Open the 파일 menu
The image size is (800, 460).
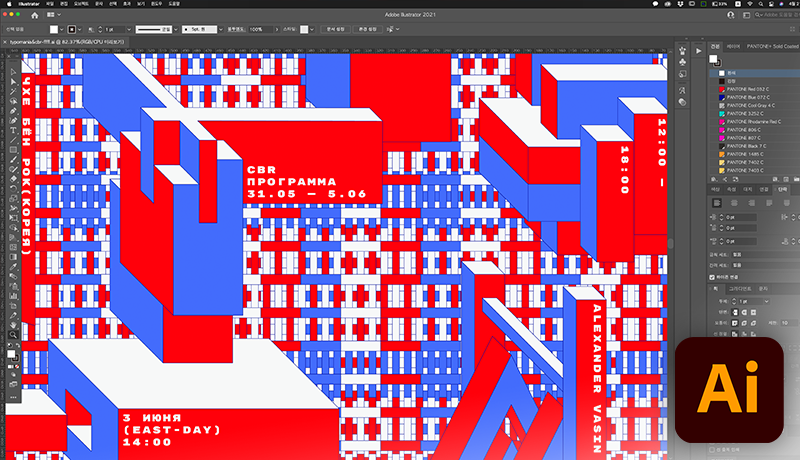(x=50, y=4)
